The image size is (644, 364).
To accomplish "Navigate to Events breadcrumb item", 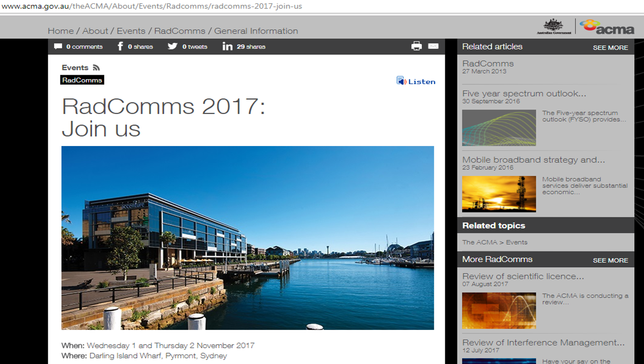I will 131,31.
